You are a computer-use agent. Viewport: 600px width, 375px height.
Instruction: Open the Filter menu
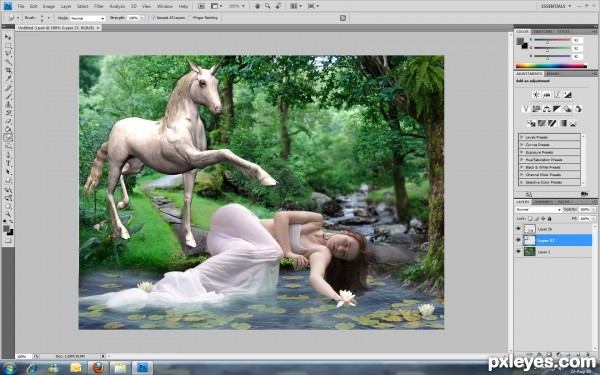coord(99,6)
